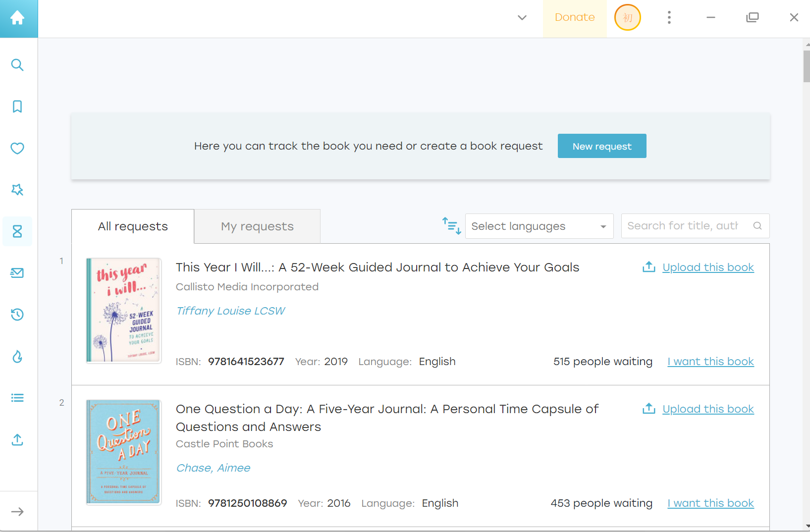Click the scrollbar up arrow
Image resolution: width=810 pixels, height=532 pixels.
[x=807, y=44]
